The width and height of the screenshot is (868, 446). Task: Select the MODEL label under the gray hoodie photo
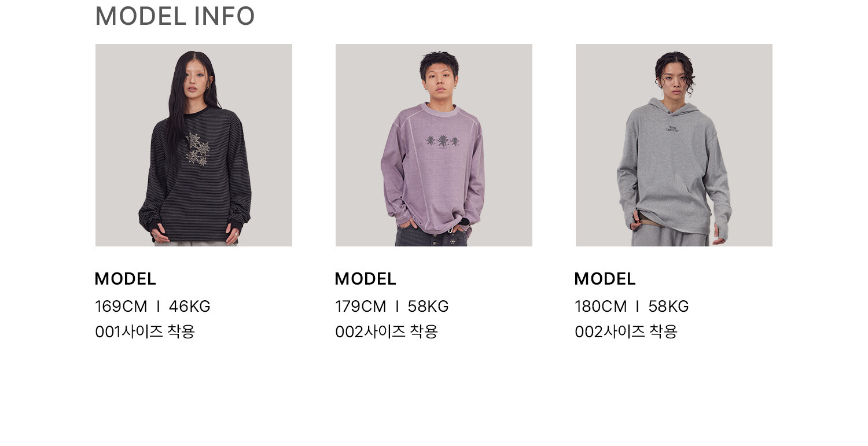pos(605,279)
